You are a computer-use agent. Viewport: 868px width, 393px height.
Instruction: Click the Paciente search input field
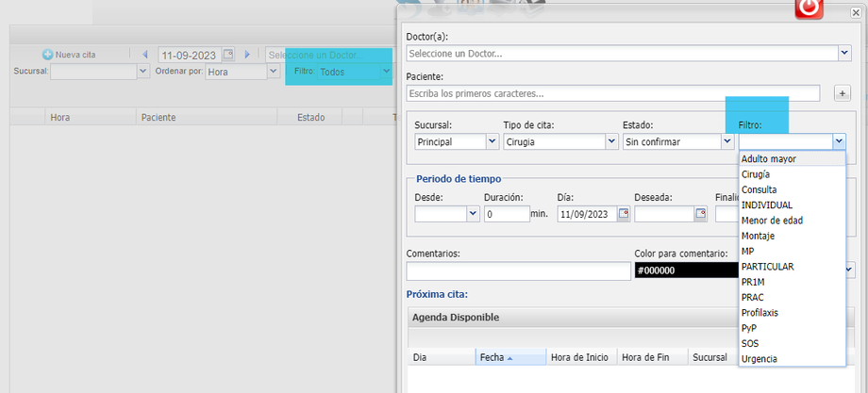612,93
